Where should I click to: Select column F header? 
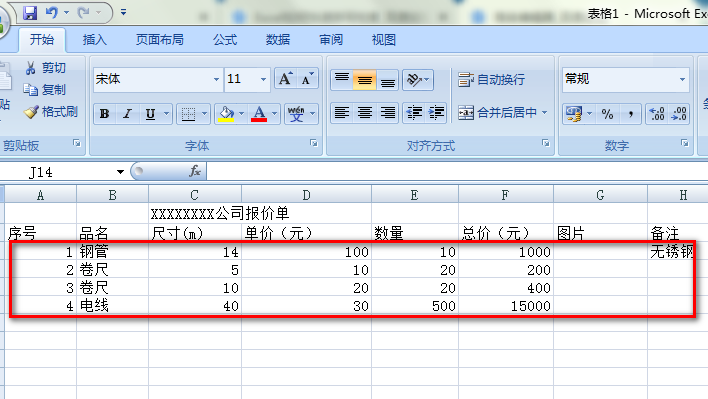click(x=506, y=195)
